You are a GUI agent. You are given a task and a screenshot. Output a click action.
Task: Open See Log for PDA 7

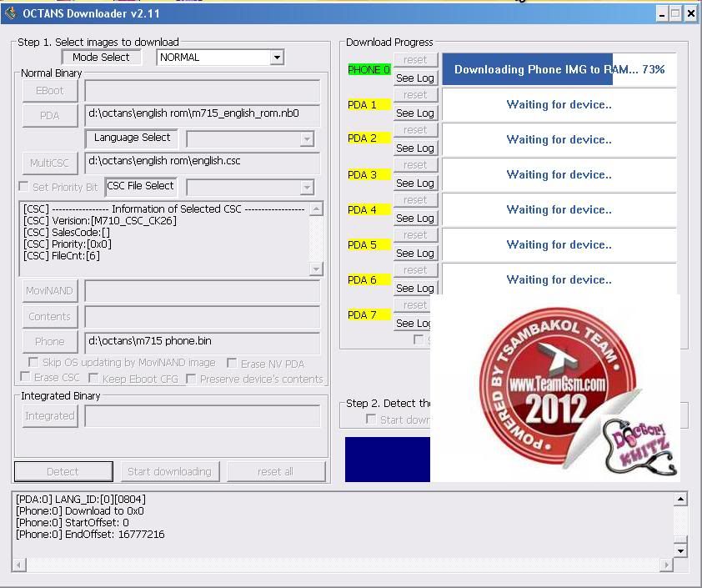(x=412, y=323)
